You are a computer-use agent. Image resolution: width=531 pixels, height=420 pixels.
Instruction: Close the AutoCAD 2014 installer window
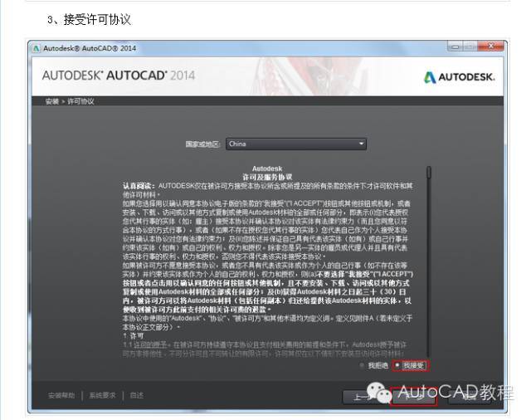click(491, 46)
